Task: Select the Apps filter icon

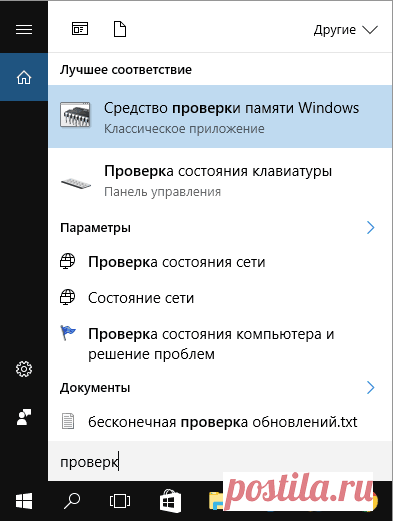Action: pos(80,29)
